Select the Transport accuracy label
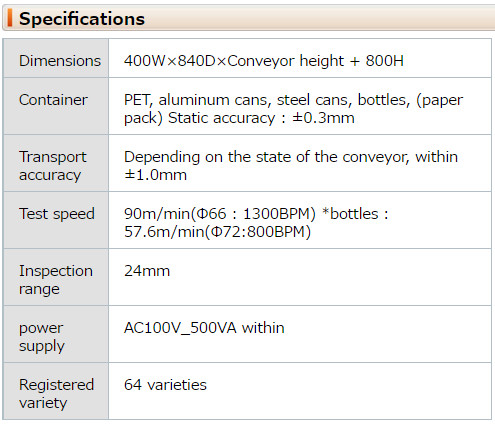495x425 pixels. (53, 166)
